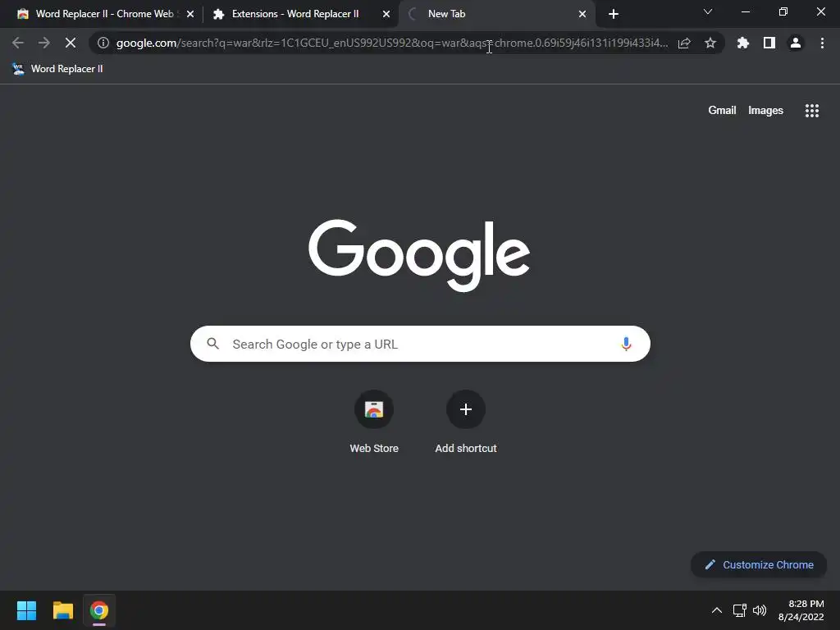Viewport: 840px width, 630px height.
Task: Open Google Images link
Action: 765,111
